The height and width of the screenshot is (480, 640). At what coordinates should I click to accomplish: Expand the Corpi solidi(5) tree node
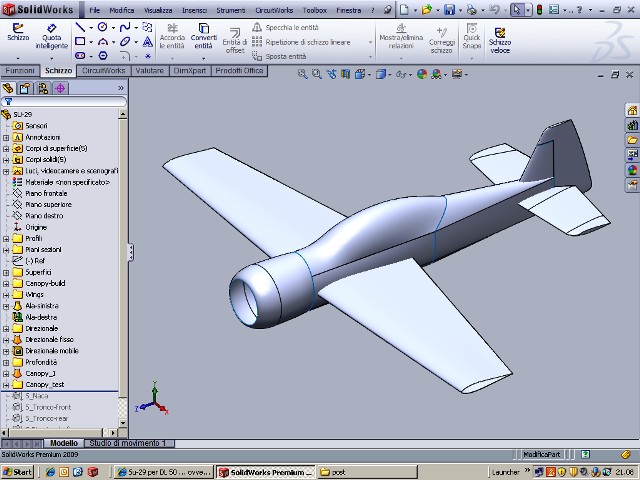coord(6,159)
